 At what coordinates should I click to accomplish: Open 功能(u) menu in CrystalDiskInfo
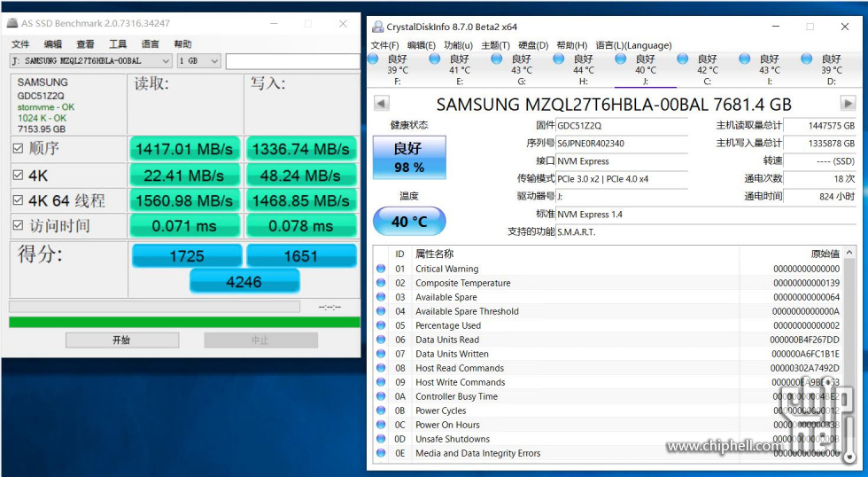coord(459,45)
